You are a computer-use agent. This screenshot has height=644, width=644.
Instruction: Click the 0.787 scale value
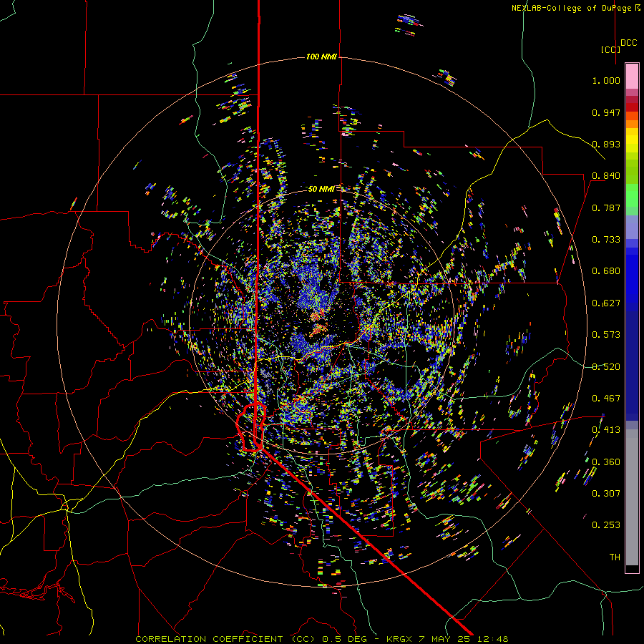[606, 208]
